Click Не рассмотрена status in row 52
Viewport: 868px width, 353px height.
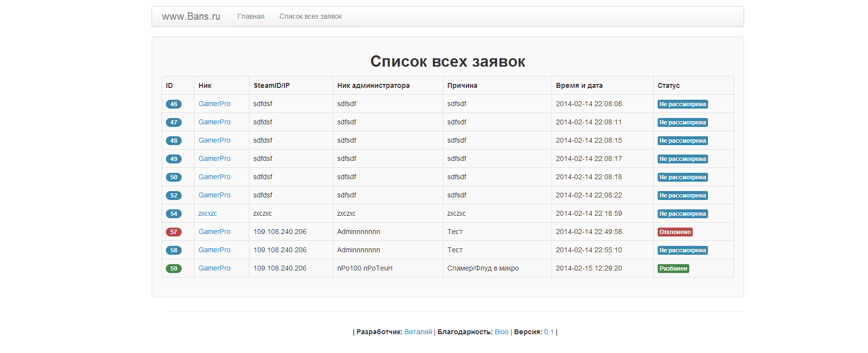(x=683, y=196)
